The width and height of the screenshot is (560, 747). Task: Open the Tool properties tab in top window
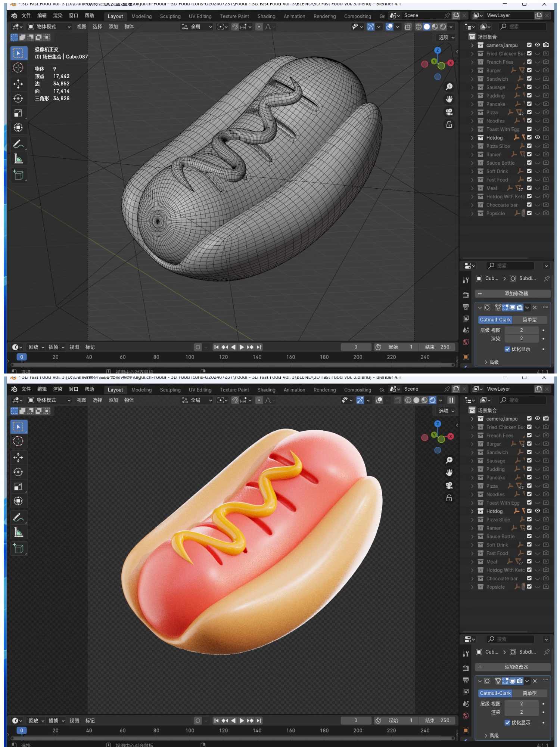point(466,280)
